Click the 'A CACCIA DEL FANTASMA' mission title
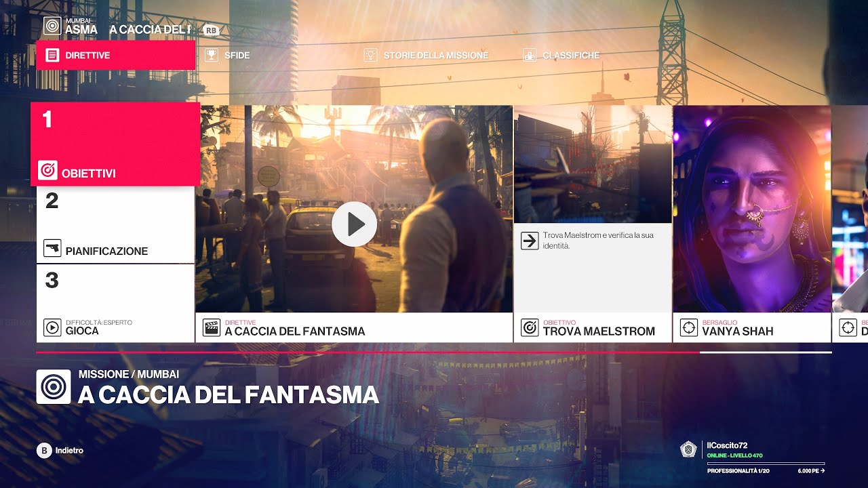 point(229,395)
